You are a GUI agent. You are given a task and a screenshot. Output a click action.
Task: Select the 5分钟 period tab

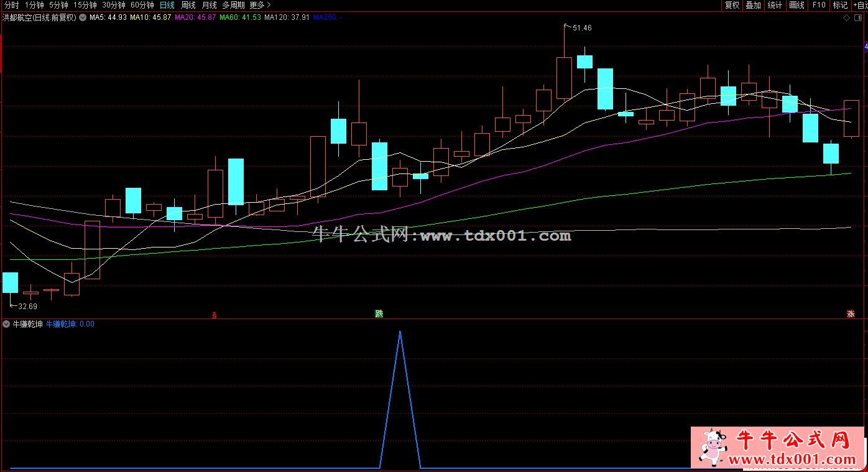point(58,5)
